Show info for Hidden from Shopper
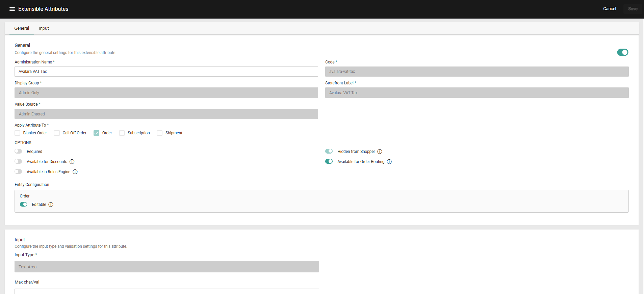Image resolution: width=644 pixels, height=294 pixels. [380, 152]
